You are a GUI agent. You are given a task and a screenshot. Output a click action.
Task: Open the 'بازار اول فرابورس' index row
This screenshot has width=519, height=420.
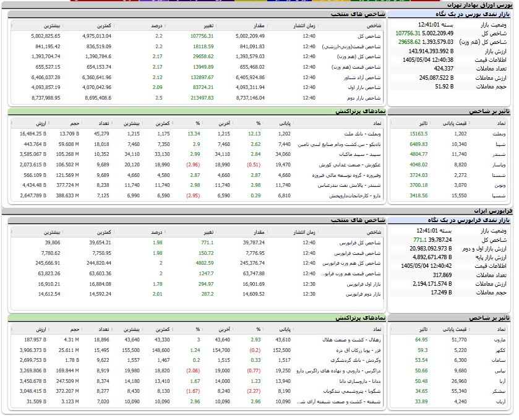pyautogui.click(x=197, y=284)
